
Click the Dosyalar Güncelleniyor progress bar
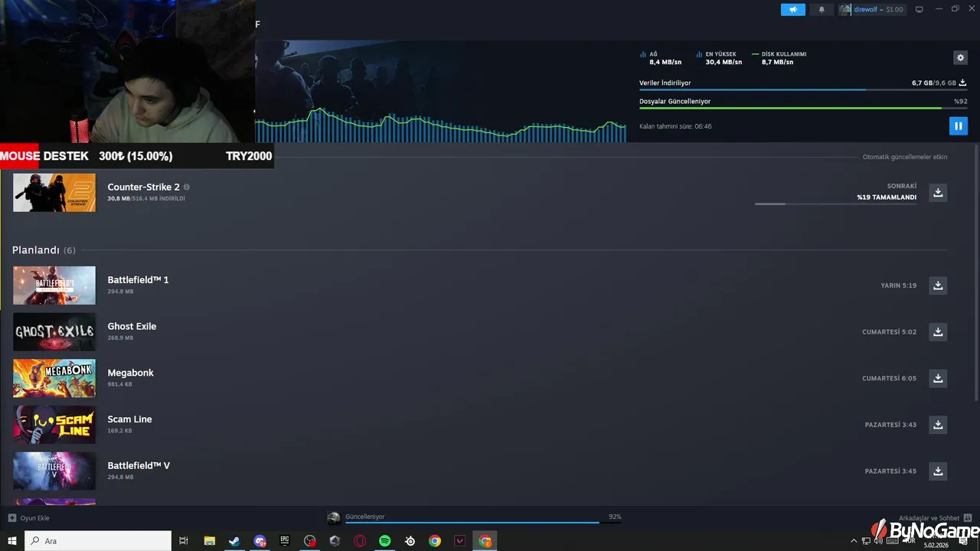(x=803, y=108)
